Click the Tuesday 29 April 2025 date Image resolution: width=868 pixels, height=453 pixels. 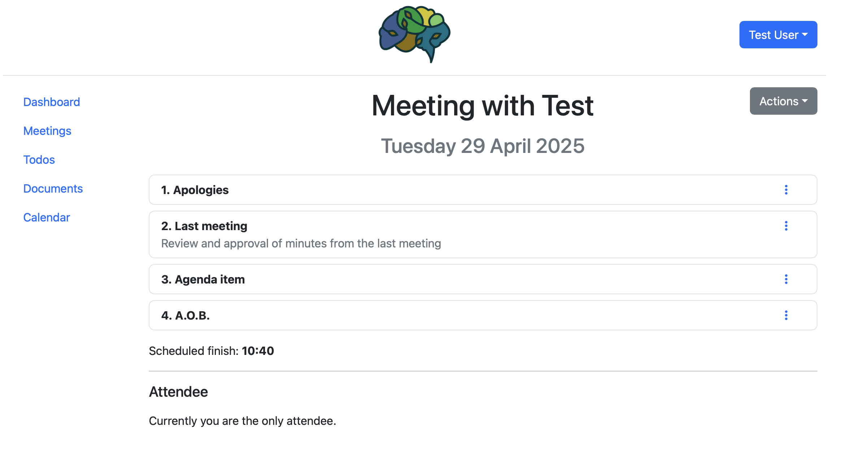[x=483, y=146]
